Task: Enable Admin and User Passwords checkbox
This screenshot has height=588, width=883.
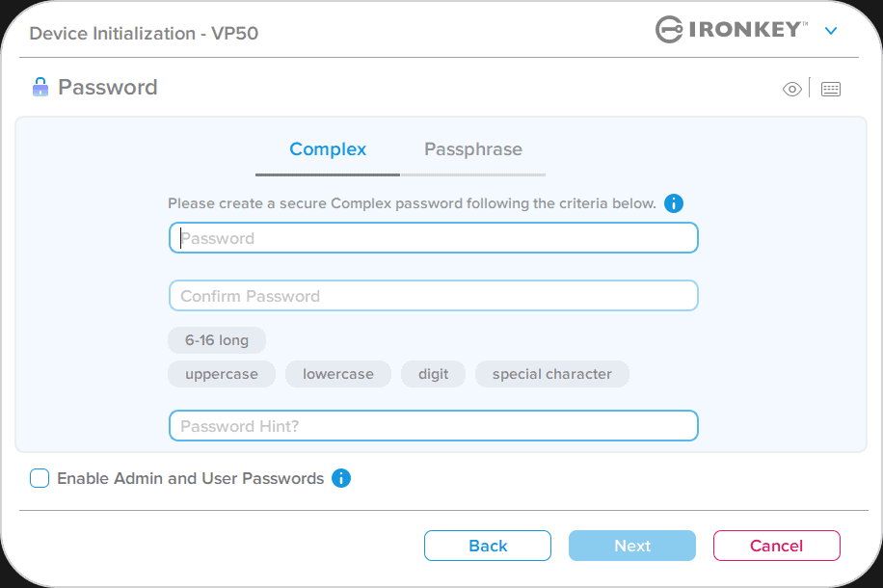Action: click(40, 478)
